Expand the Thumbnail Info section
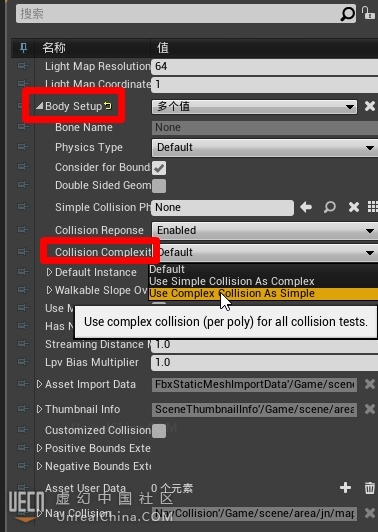The width and height of the screenshot is (378, 532). (x=39, y=409)
